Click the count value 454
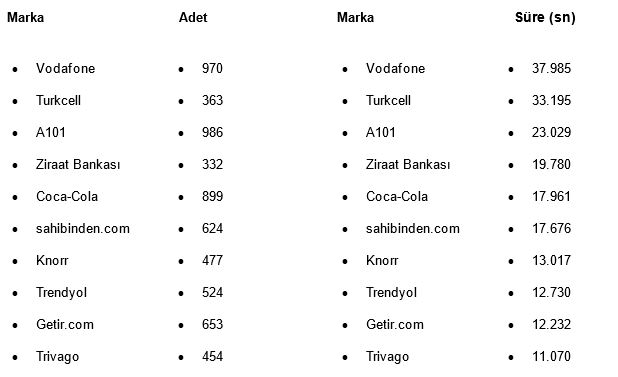This screenshot has height=377, width=618. tap(212, 356)
